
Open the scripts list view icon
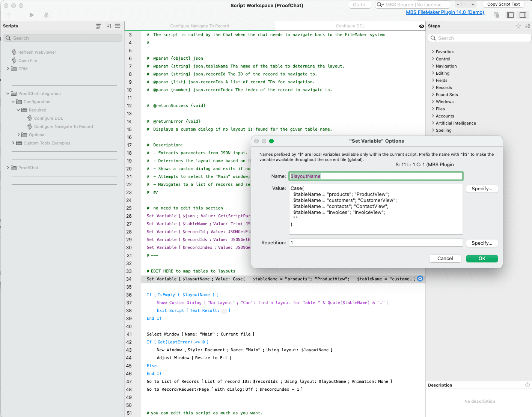98,26
